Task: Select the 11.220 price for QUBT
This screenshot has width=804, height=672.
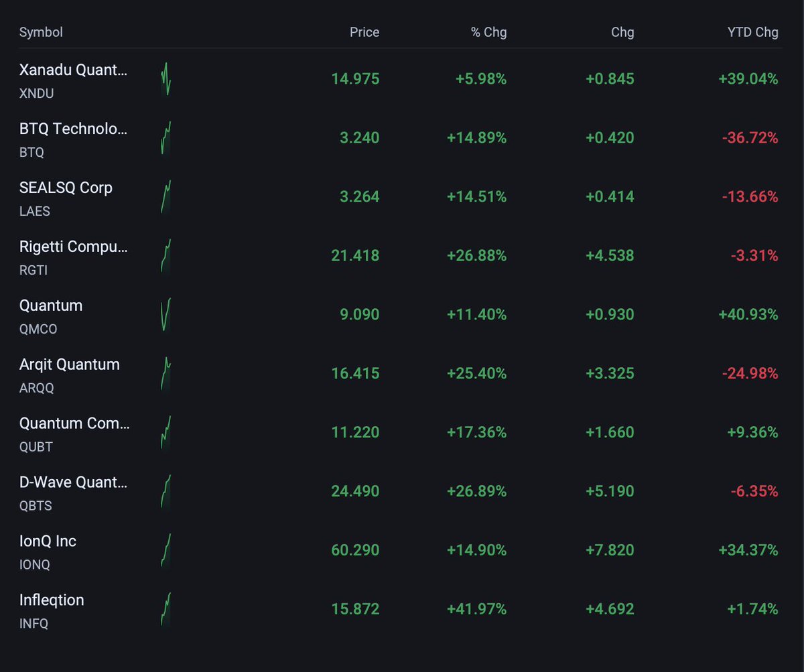Action: point(355,433)
